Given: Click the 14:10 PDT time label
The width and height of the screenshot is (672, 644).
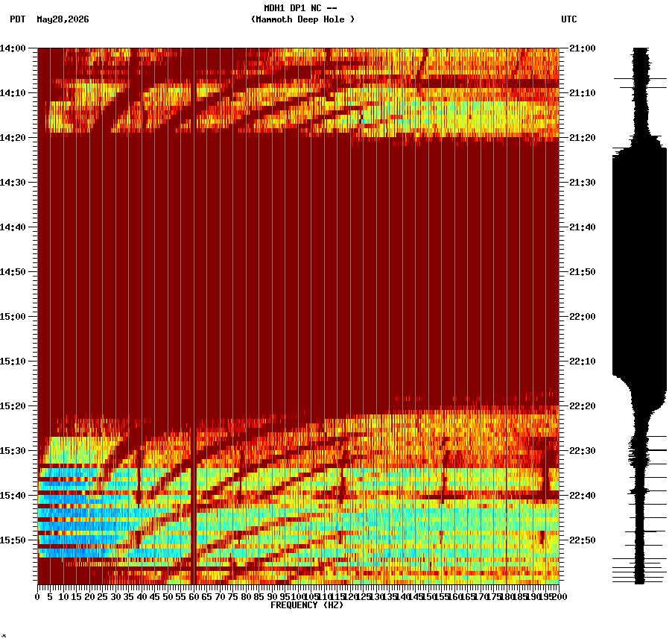Looking at the screenshot, I should tap(13, 93).
